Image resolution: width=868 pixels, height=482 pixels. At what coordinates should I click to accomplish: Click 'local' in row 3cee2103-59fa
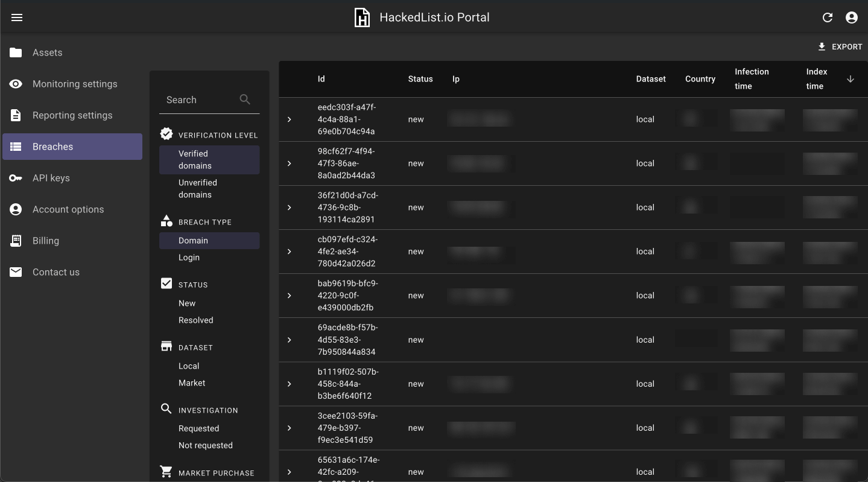(x=645, y=428)
